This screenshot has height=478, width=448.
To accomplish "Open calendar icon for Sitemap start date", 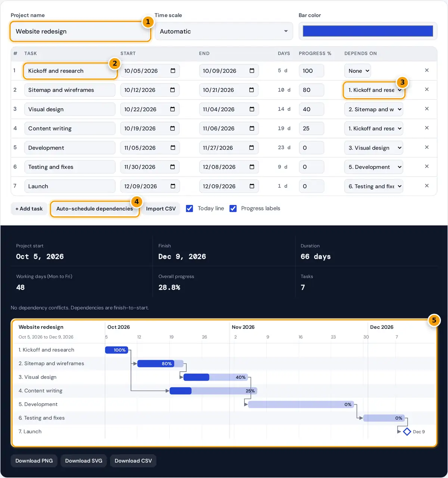I will click(172, 90).
